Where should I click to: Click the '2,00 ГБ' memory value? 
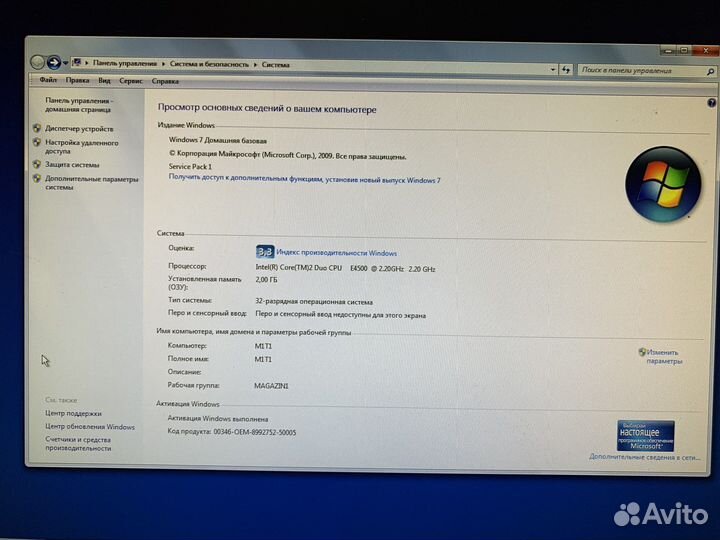266,280
